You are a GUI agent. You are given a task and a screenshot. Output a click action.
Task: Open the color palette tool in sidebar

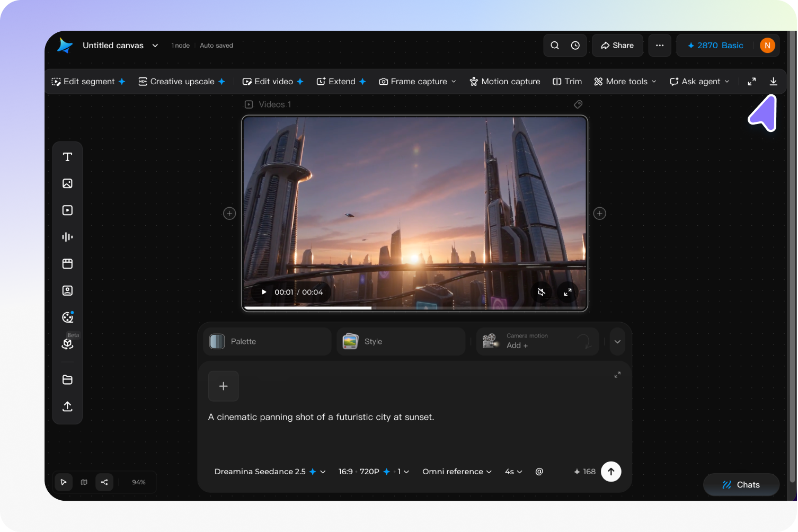click(x=67, y=317)
